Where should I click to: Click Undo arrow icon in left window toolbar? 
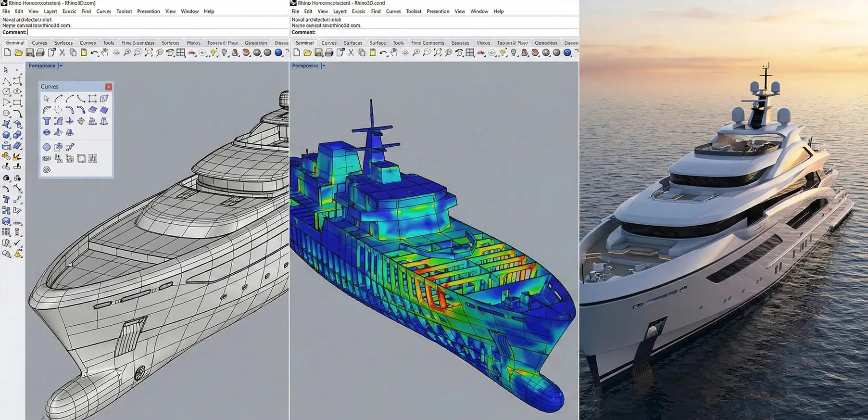(x=94, y=53)
